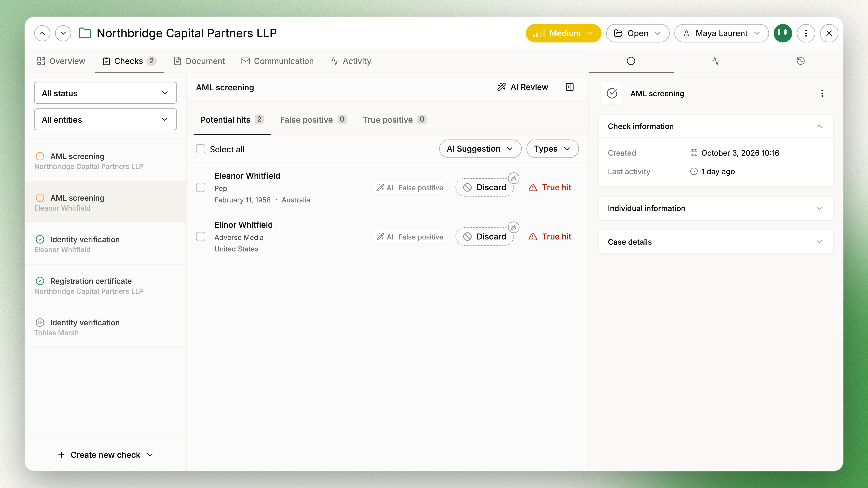Expand the Individual information section
The image size is (868, 488).
pos(716,209)
